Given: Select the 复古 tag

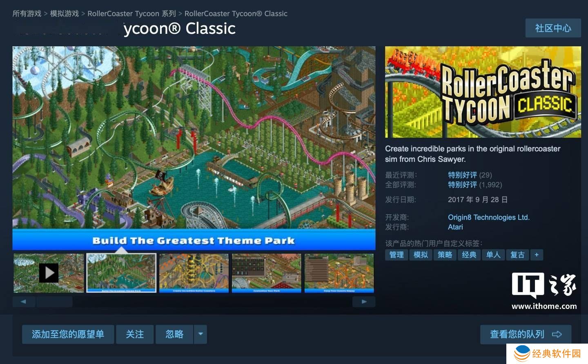Looking at the screenshot, I should tap(517, 255).
